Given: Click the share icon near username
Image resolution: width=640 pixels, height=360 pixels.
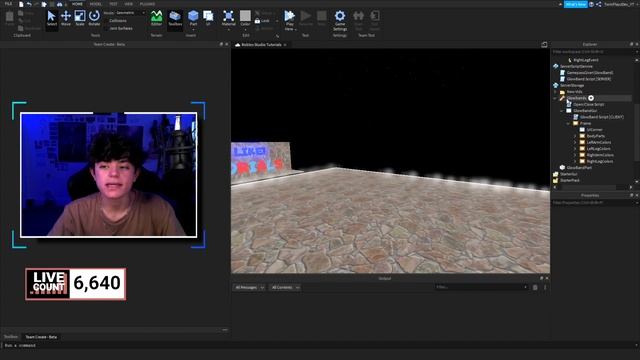Looking at the screenshot, I should tap(599, 4).
